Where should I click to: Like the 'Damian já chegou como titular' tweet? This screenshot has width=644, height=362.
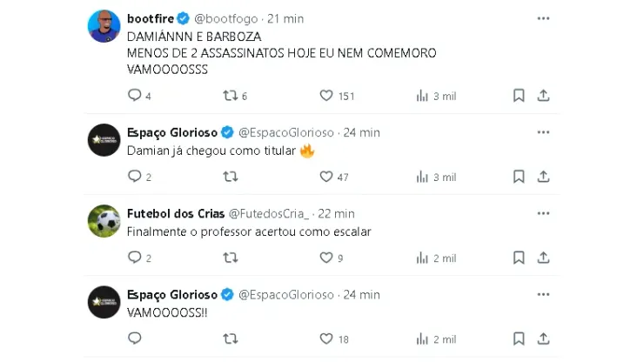point(326,177)
